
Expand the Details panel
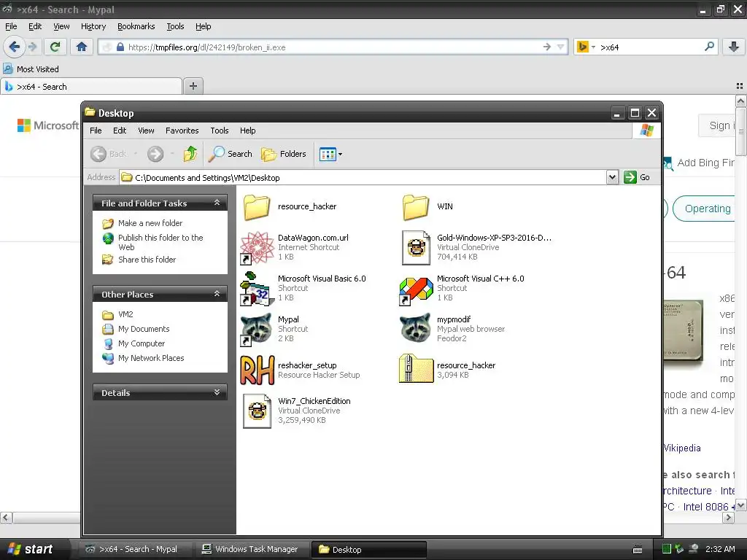tap(217, 392)
